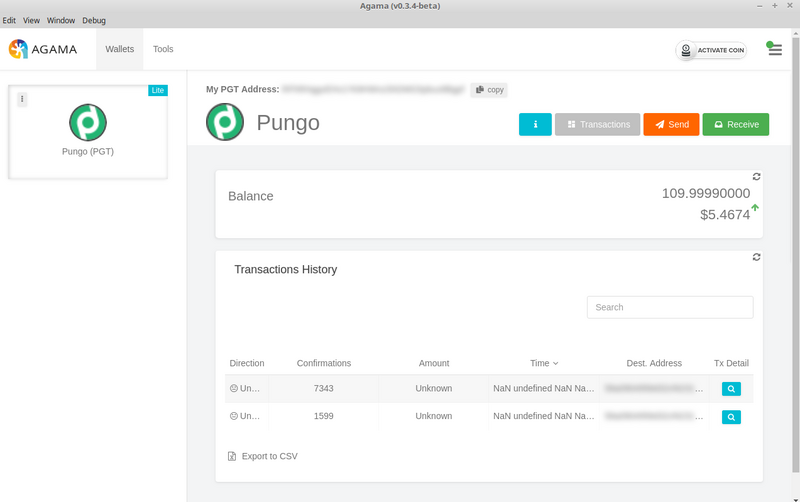
Task: Click the $5.4674 fiat balance
Action: pos(725,215)
